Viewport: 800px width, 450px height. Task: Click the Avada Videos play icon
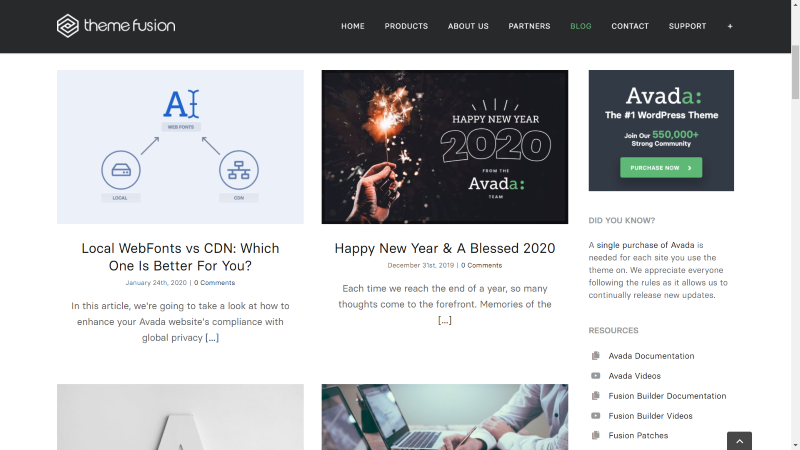(x=595, y=376)
